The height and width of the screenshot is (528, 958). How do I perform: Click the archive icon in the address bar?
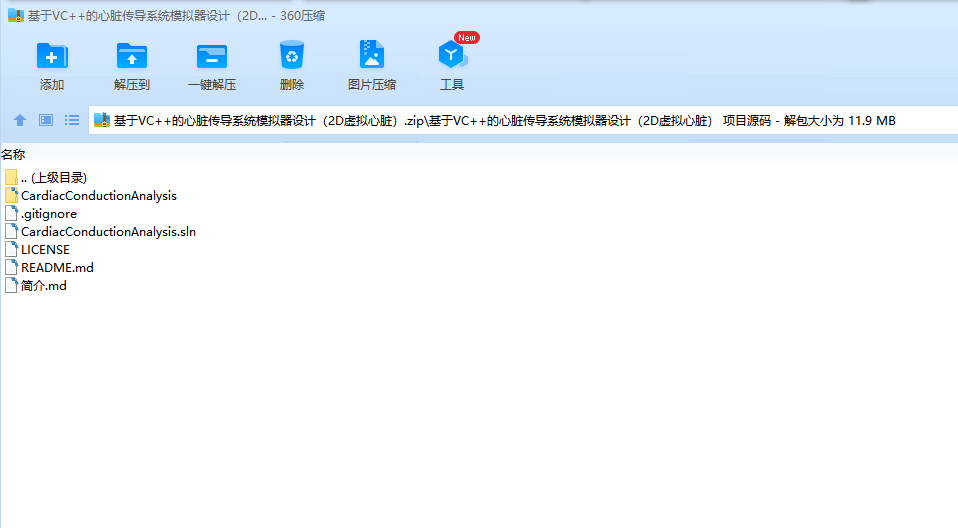(102, 120)
